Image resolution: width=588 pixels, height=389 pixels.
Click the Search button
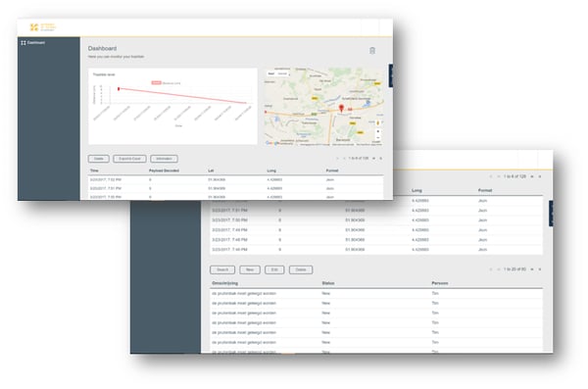(222, 269)
